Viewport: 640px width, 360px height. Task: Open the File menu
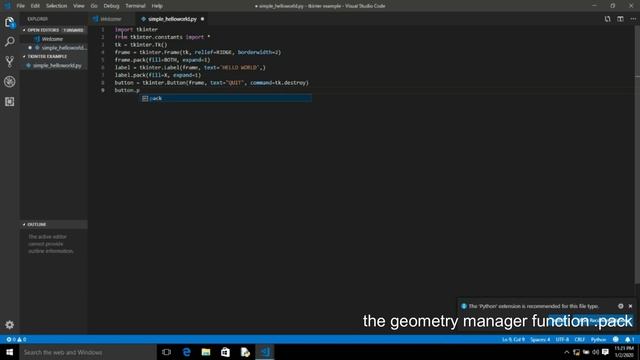(x=20, y=6)
